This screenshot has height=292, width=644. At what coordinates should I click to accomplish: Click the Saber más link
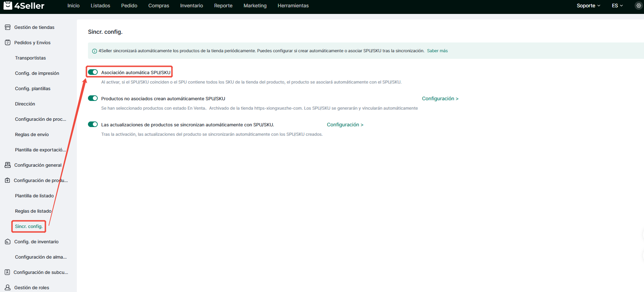(437, 51)
